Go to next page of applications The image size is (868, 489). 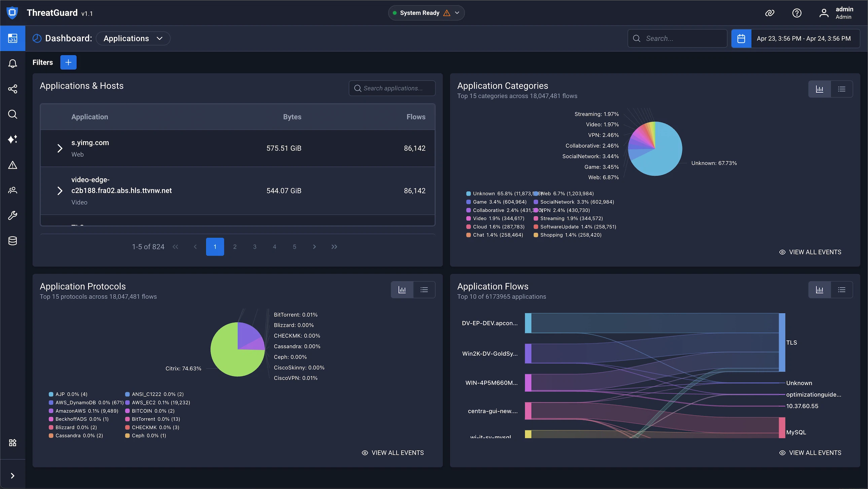314,247
